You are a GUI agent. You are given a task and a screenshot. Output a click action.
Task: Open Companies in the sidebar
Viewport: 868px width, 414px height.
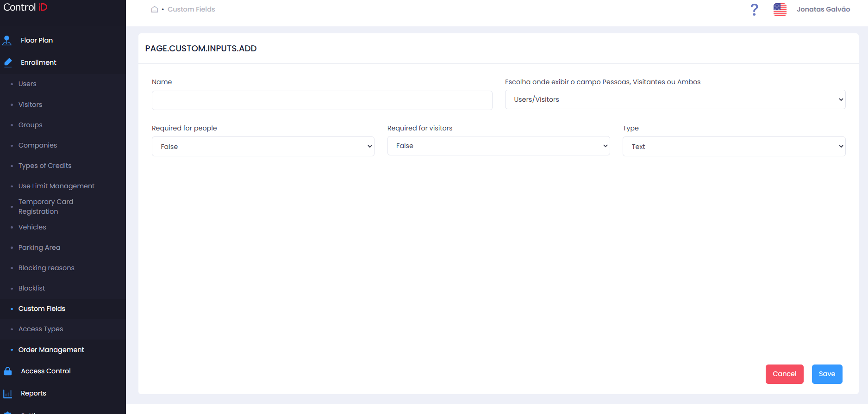pyautogui.click(x=37, y=145)
